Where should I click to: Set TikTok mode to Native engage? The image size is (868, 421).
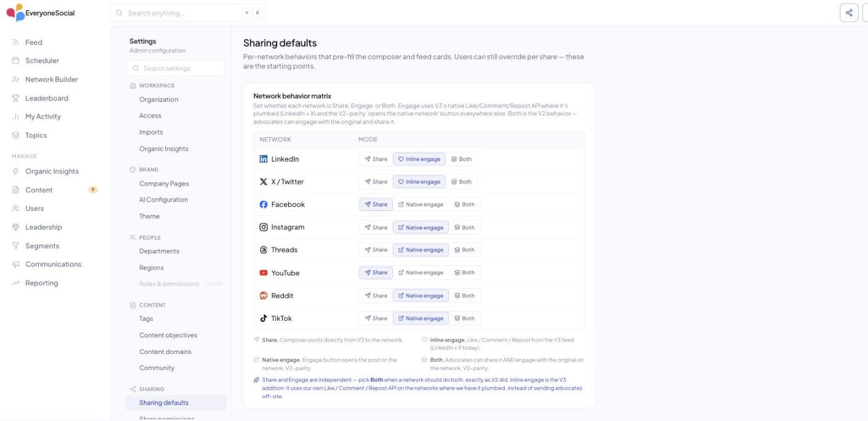[421, 318]
